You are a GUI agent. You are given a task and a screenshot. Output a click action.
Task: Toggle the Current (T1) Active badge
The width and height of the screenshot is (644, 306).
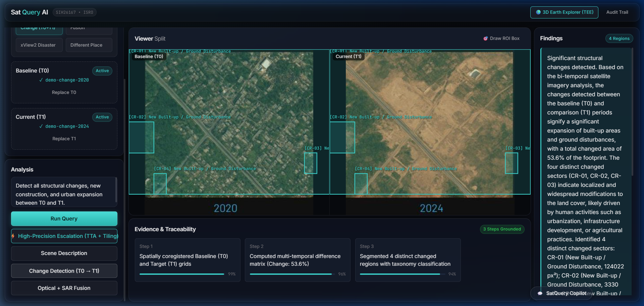102,117
